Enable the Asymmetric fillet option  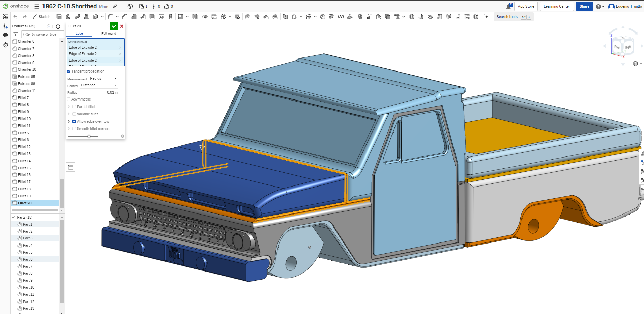pyautogui.click(x=68, y=99)
